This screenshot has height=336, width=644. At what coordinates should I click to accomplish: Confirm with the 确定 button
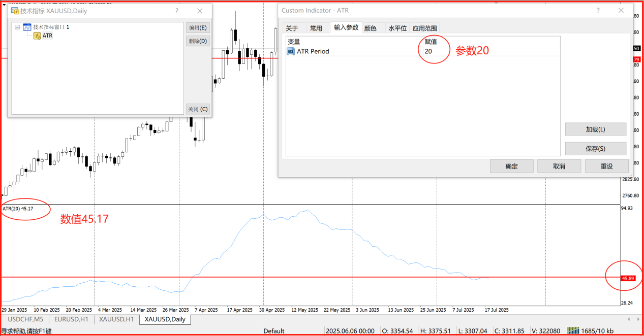click(x=512, y=166)
